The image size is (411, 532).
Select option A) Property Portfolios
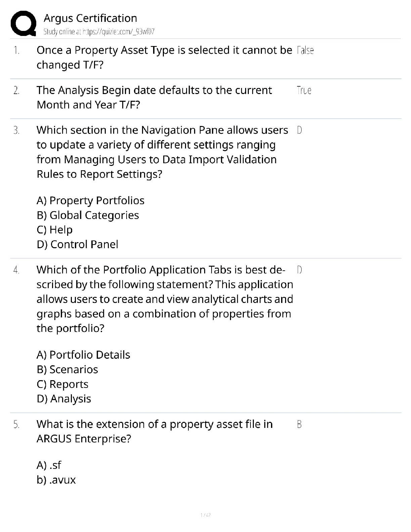point(90,201)
